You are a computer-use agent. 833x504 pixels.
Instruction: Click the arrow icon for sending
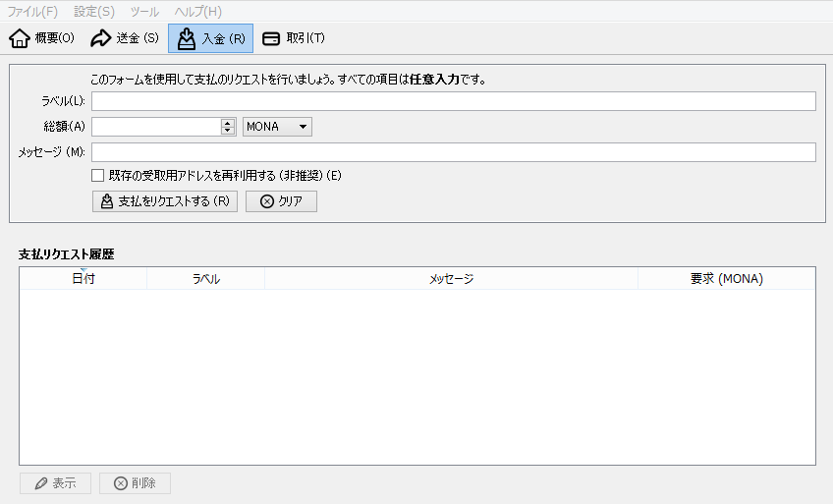coord(100,38)
